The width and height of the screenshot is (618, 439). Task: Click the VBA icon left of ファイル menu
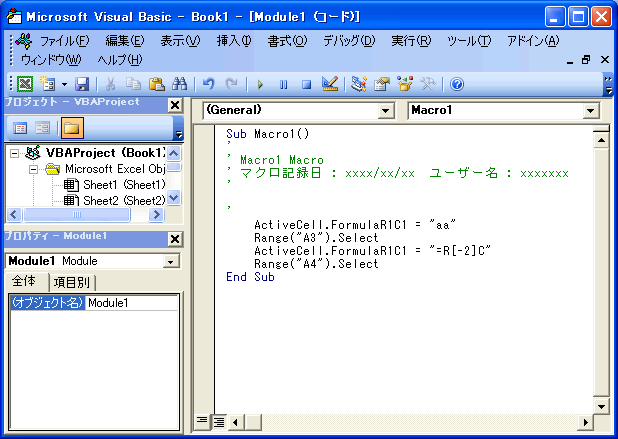24,41
